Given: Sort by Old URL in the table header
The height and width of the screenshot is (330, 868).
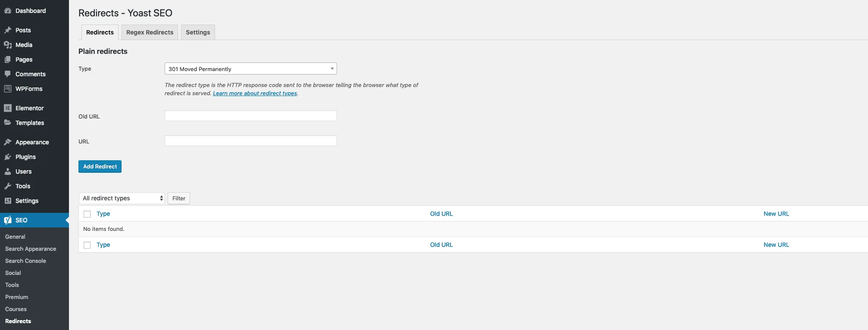Looking at the screenshot, I should [441, 214].
